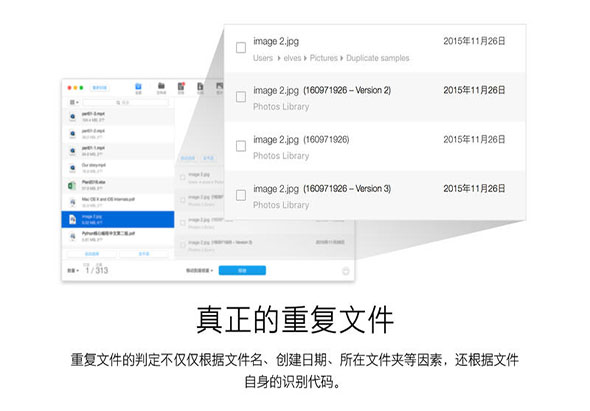Click 'Duplicate samples' in the breadcrumb
This screenshot has height=411, width=590.
(x=377, y=58)
